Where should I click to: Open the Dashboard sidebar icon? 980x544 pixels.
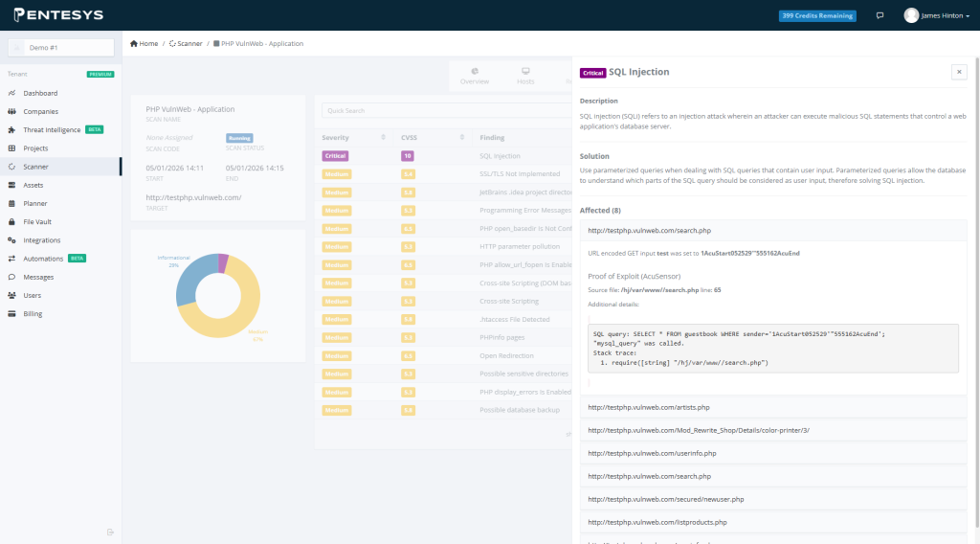pyautogui.click(x=12, y=93)
